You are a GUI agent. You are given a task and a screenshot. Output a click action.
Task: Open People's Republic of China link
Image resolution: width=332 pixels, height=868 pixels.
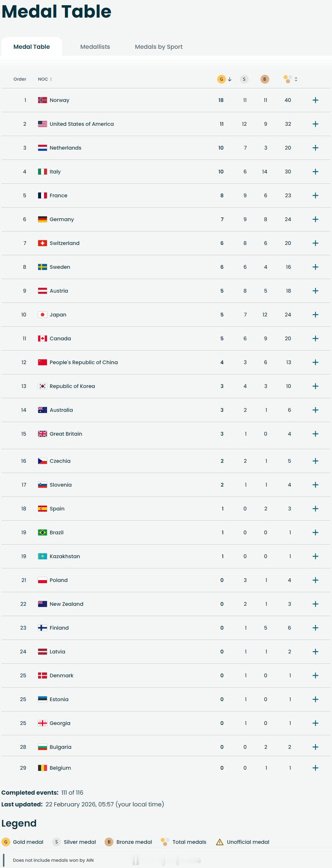click(84, 362)
